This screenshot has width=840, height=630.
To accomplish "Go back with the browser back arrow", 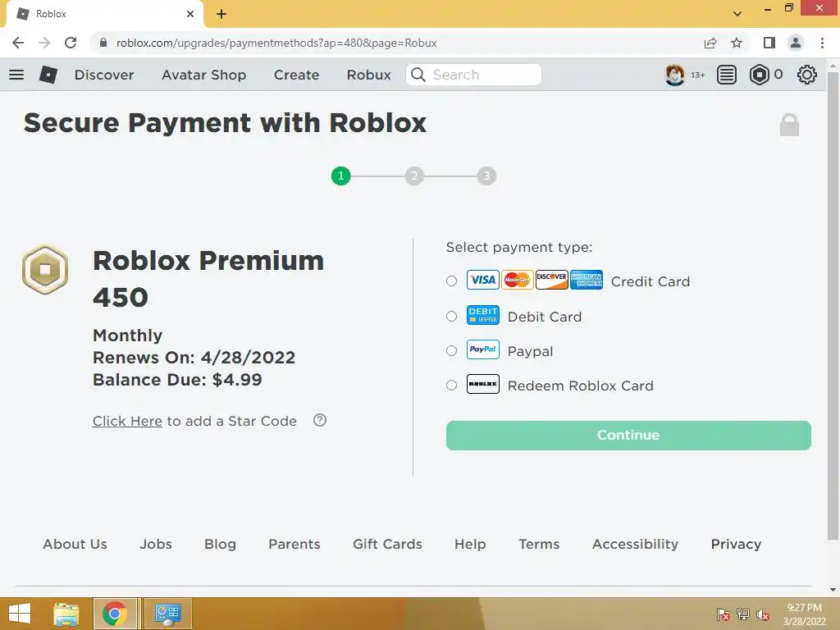I will (18, 43).
